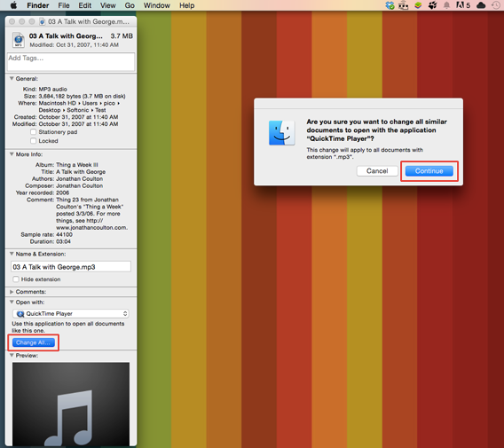Click the download tray menu bar icon

404,5
